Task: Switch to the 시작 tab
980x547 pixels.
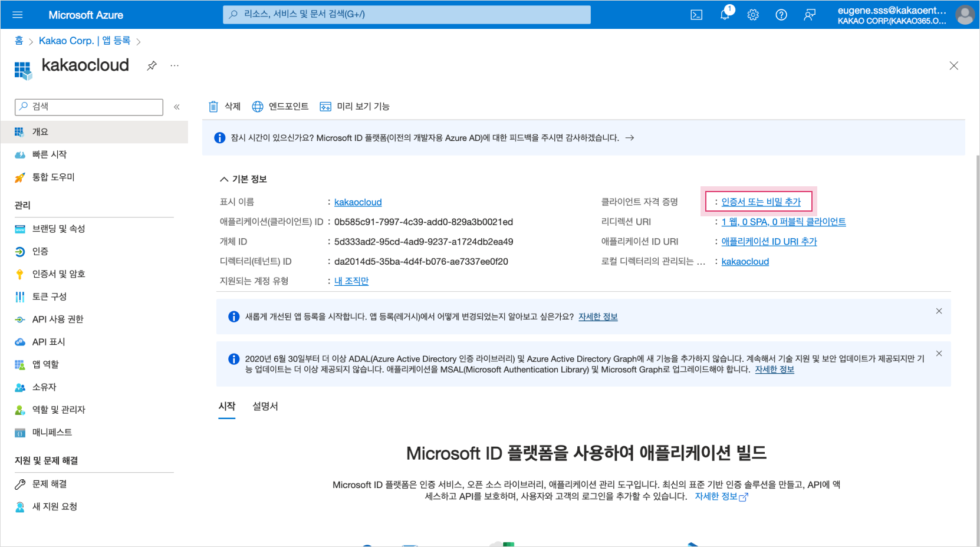Action: [227, 407]
